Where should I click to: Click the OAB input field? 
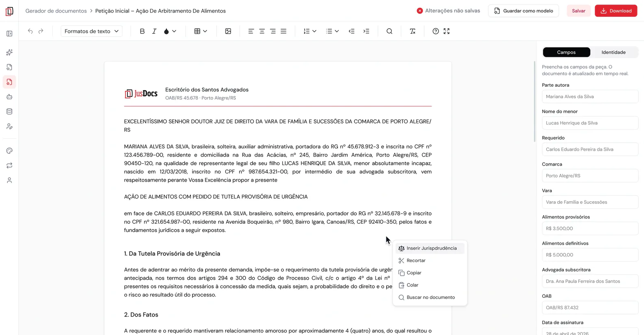590,308
